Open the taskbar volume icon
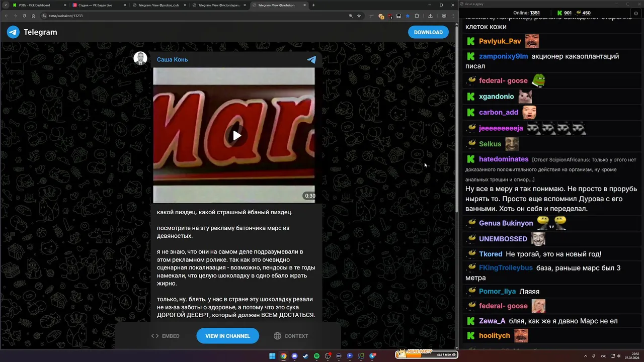This screenshot has width=644, height=362. [618, 356]
